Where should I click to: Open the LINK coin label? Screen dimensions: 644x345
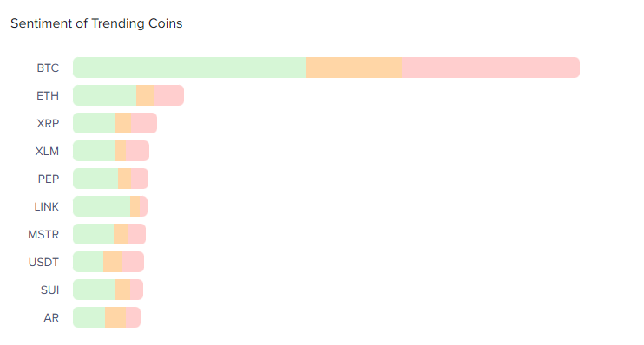(46, 207)
